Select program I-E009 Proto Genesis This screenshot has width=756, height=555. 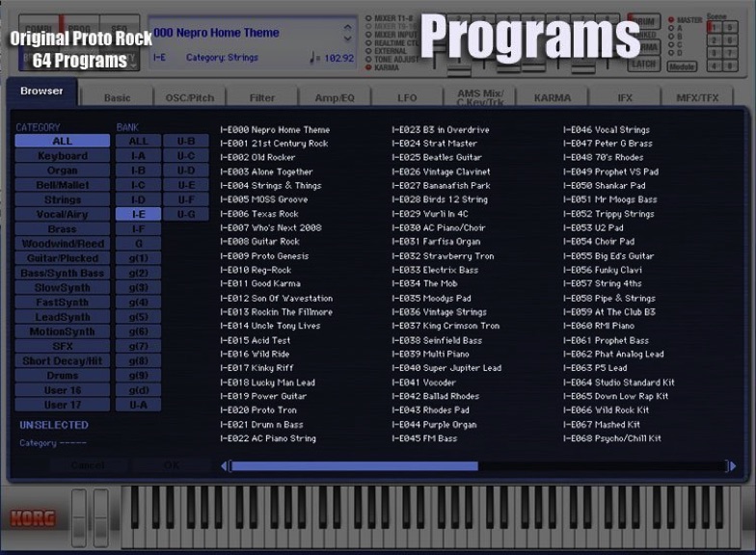point(264,256)
